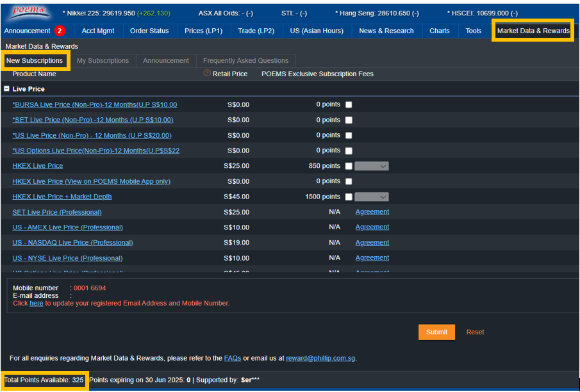Tick the US Options Live Price checkbox

[349, 151]
